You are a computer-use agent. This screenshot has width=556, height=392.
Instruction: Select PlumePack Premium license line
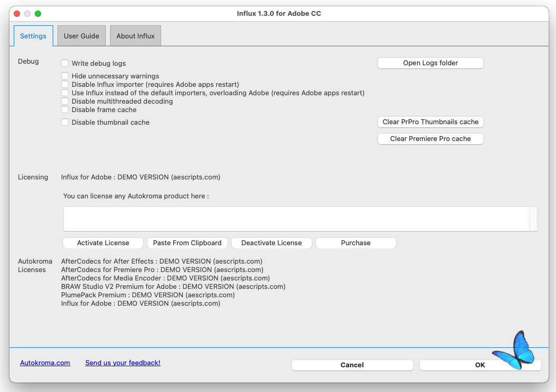point(148,295)
